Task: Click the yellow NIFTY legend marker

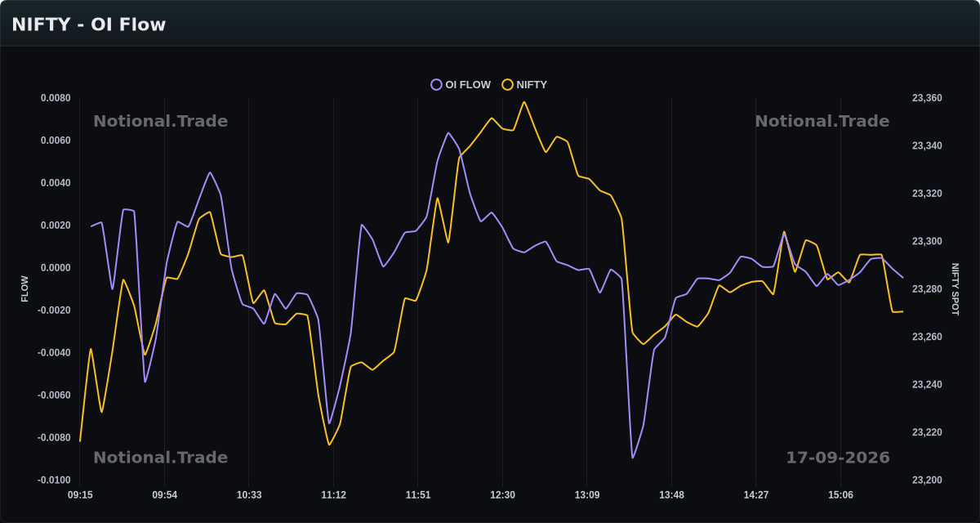Action: coord(507,84)
